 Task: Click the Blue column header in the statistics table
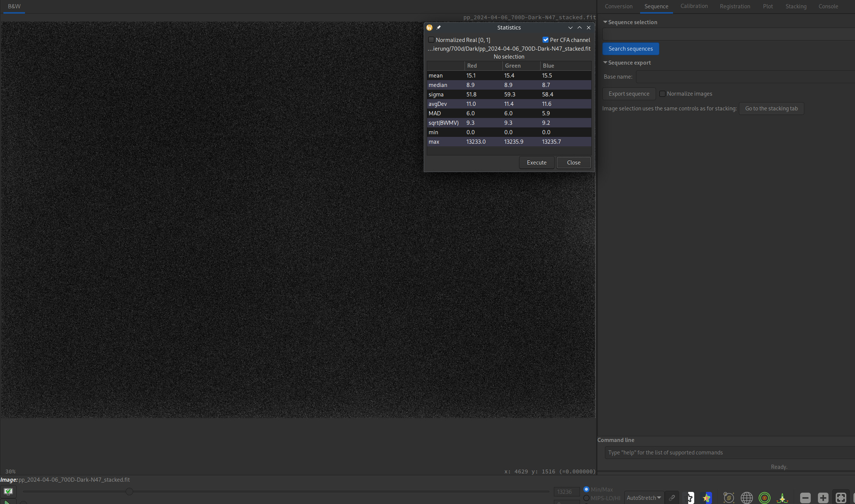[566, 66]
